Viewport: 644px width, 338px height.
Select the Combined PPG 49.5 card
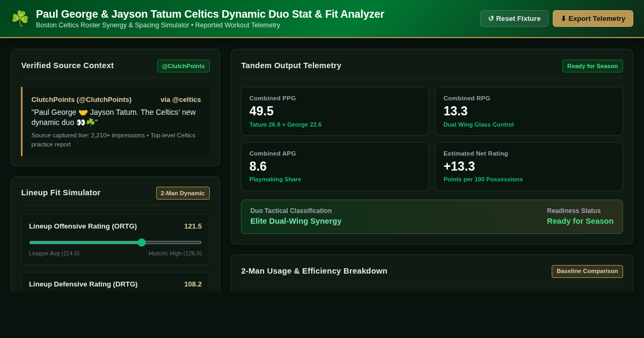(335, 111)
